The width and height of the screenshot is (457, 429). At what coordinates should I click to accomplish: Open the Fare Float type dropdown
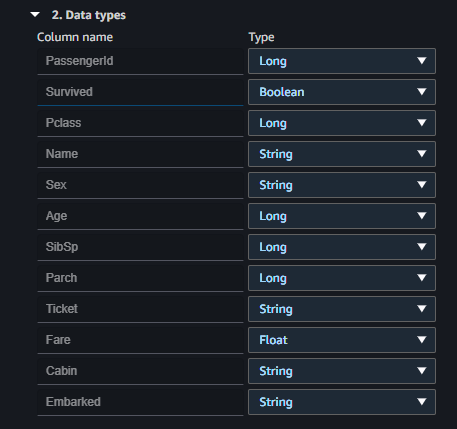pyautogui.click(x=342, y=340)
